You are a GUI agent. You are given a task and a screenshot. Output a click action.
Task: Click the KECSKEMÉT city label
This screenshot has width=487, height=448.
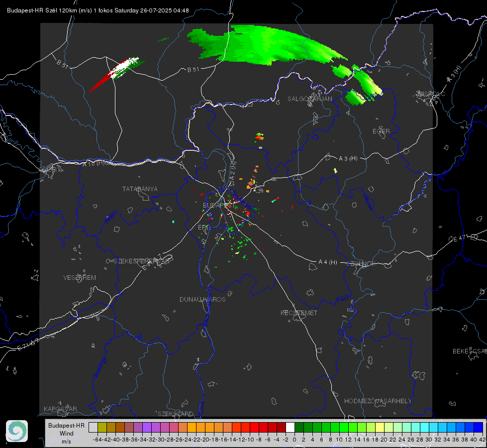tap(299, 313)
